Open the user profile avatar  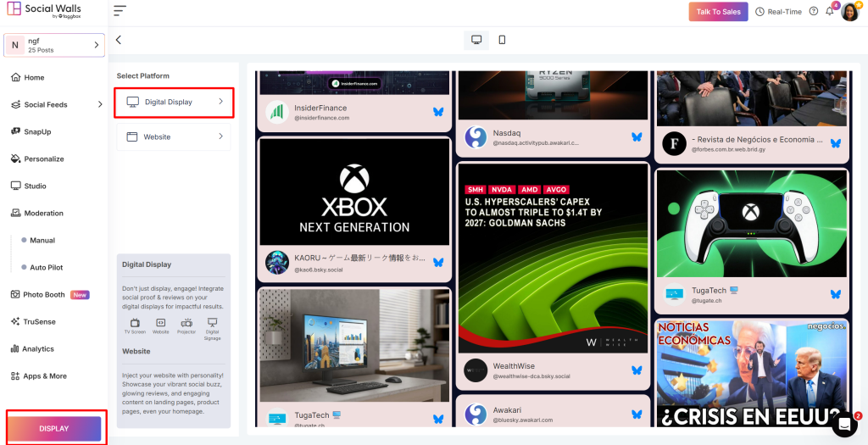(x=849, y=11)
